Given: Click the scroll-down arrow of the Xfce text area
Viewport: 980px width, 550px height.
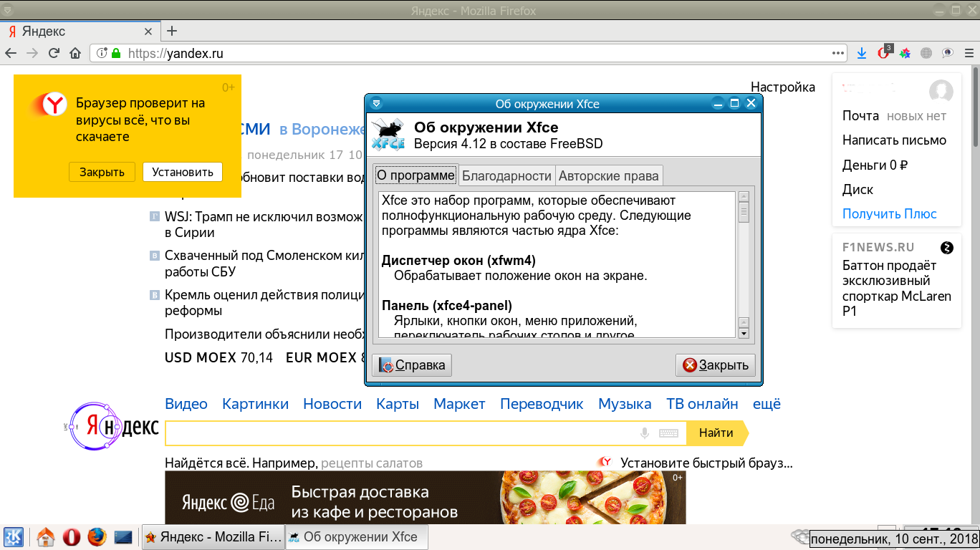Looking at the screenshot, I should tap(743, 333).
